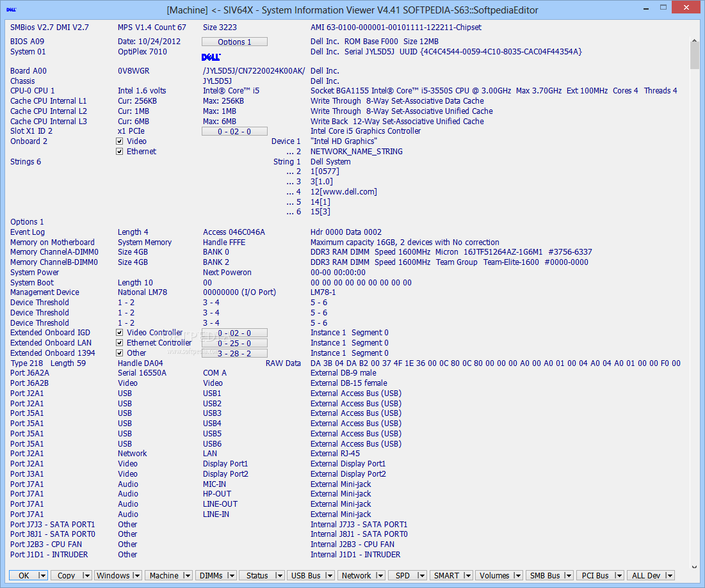
Task: Select the 'External DB-9 male' text
Action: [343, 373]
